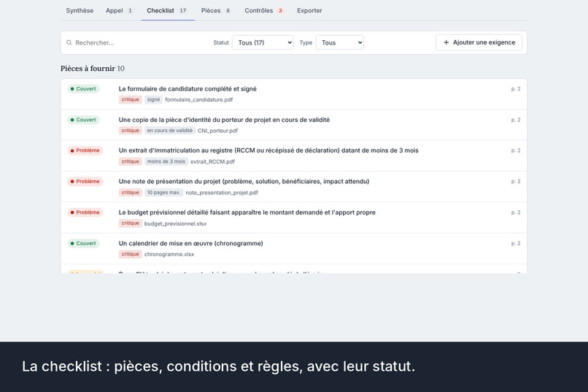The image size is (588, 392).
Task: Click the 'signé' tag
Action: pyautogui.click(x=153, y=99)
